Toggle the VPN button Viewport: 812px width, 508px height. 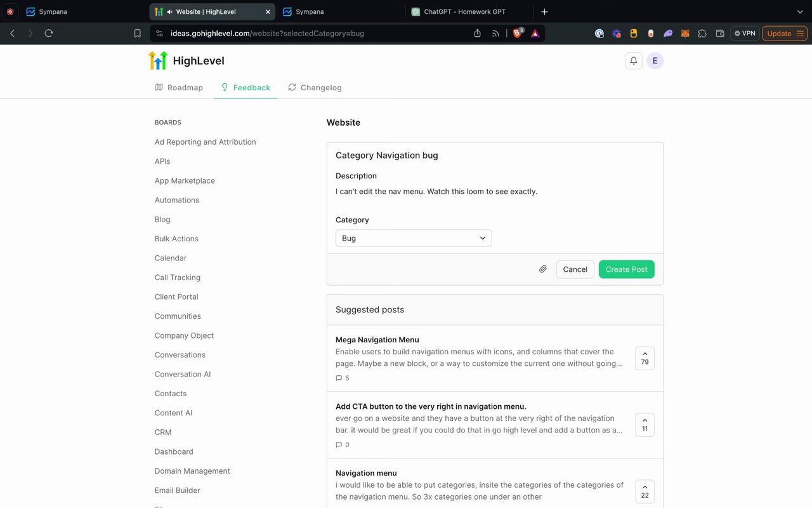click(x=745, y=33)
